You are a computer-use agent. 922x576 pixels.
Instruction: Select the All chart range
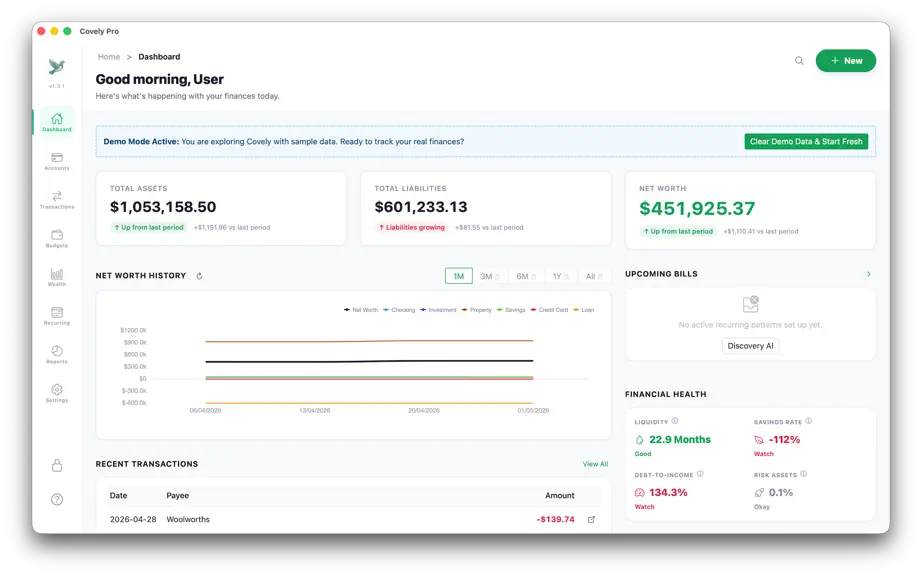pos(593,276)
